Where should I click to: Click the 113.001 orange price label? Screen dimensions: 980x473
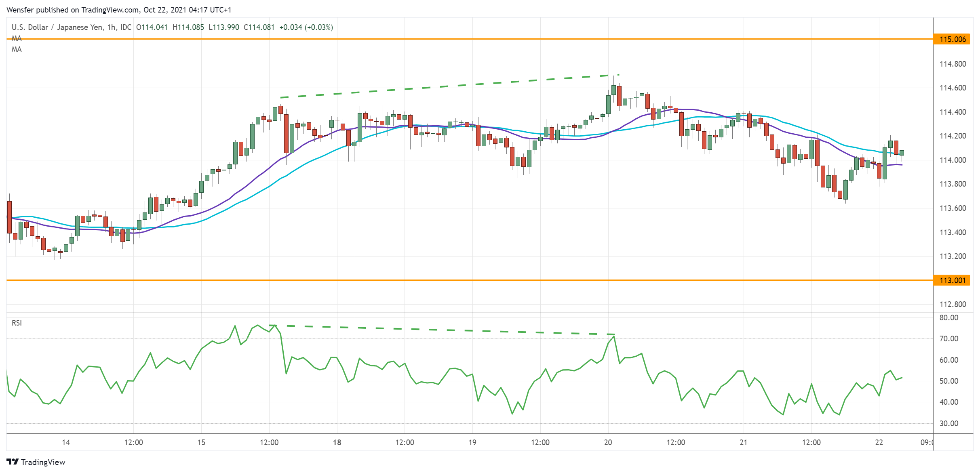[x=952, y=280]
